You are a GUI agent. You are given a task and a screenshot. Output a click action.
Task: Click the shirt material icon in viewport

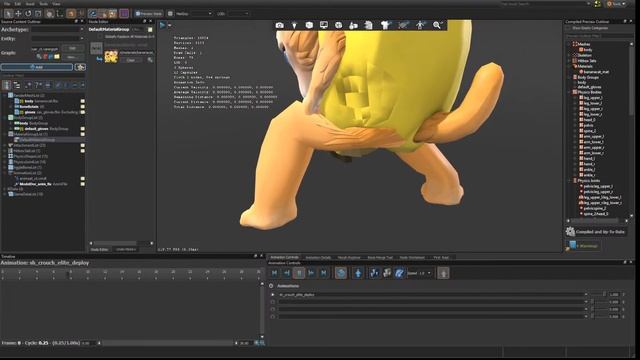coord(385,25)
